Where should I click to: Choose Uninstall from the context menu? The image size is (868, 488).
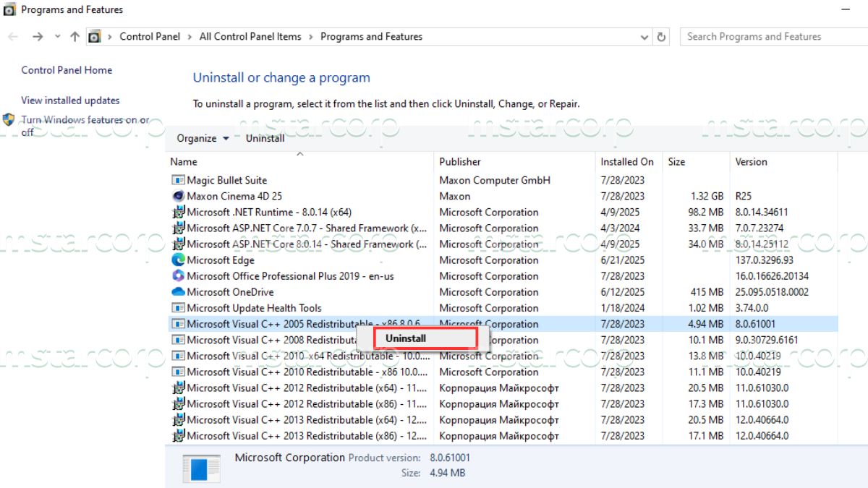click(x=425, y=338)
